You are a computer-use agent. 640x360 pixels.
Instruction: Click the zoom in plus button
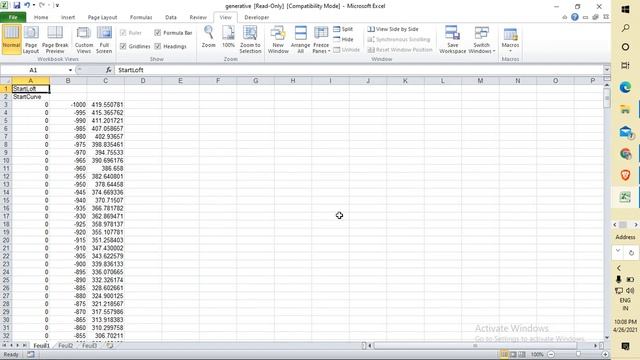pos(605,354)
